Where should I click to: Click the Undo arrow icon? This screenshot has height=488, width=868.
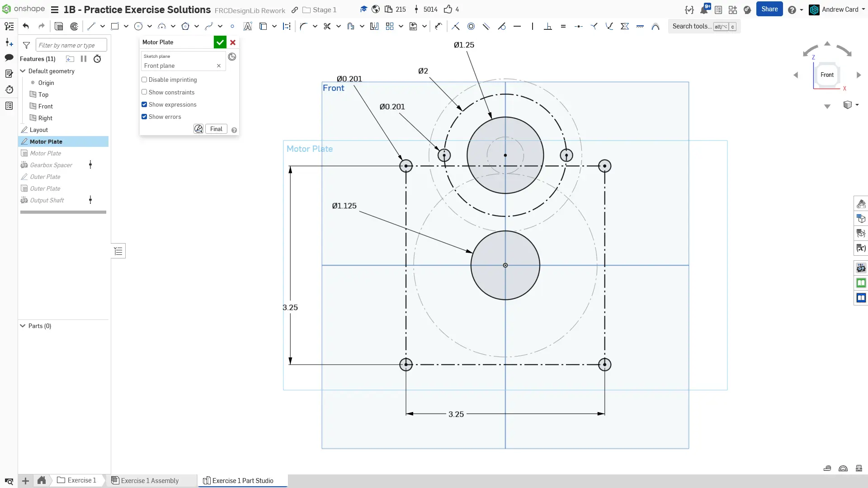[26, 26]
